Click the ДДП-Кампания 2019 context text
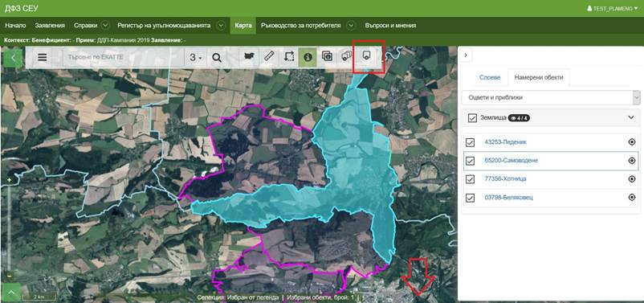 point(123,40)
